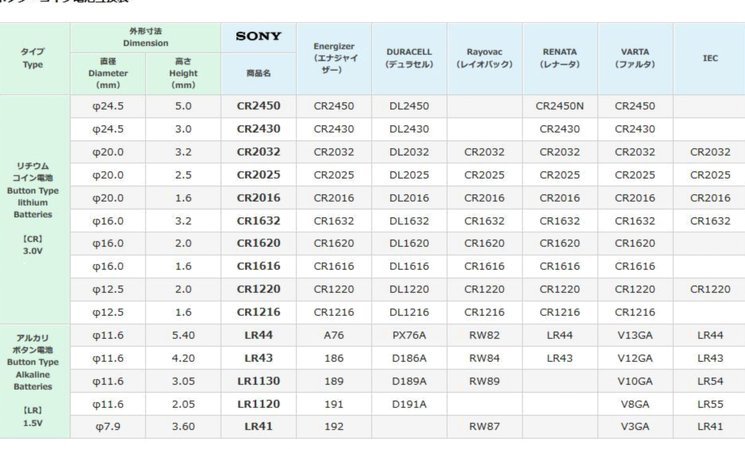Click the 4.20 height cell
Viewport: 745px width, 449px height.
183,358
